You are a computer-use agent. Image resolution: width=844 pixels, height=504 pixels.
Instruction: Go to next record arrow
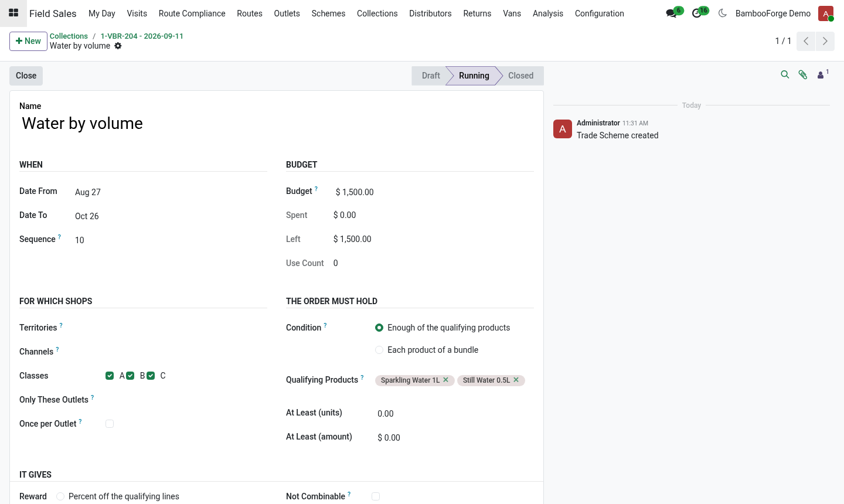[825, 41]
